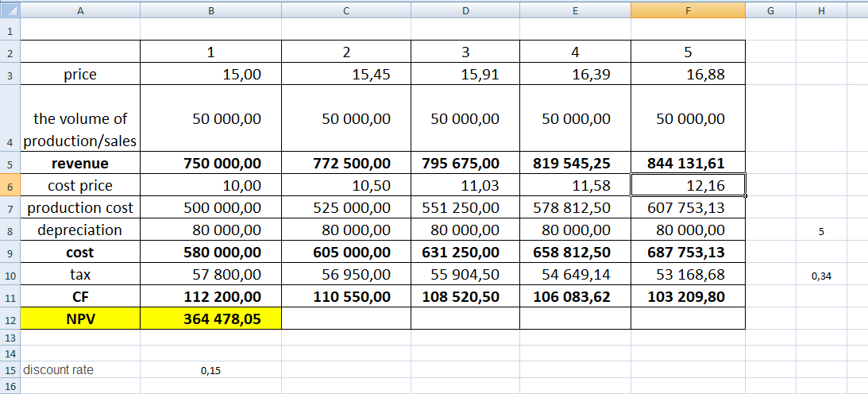Click the discount rate value 0,15
This screenshot has width=868, height=394.
[210, 370]
